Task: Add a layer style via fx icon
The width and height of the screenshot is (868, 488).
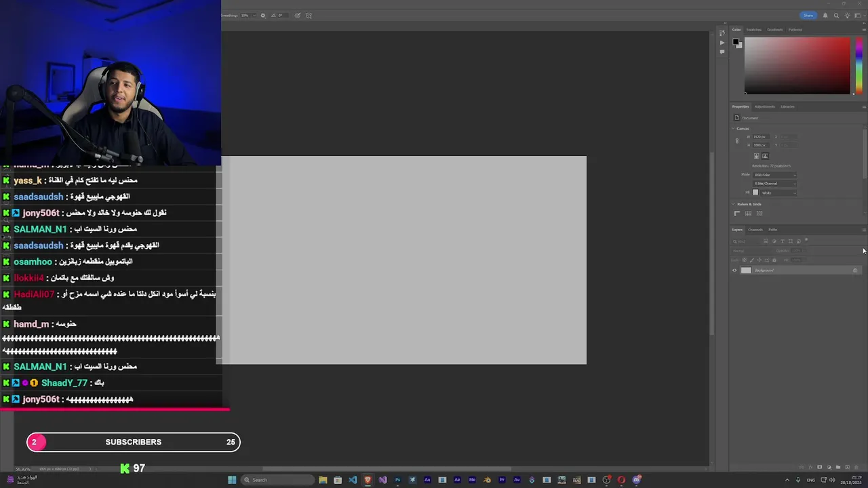Action: (810, 467)
